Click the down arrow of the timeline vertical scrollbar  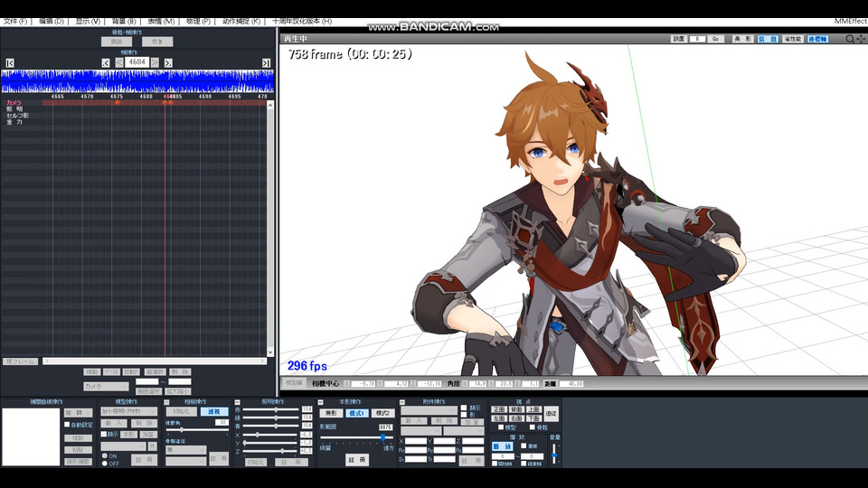click(270, 352)
